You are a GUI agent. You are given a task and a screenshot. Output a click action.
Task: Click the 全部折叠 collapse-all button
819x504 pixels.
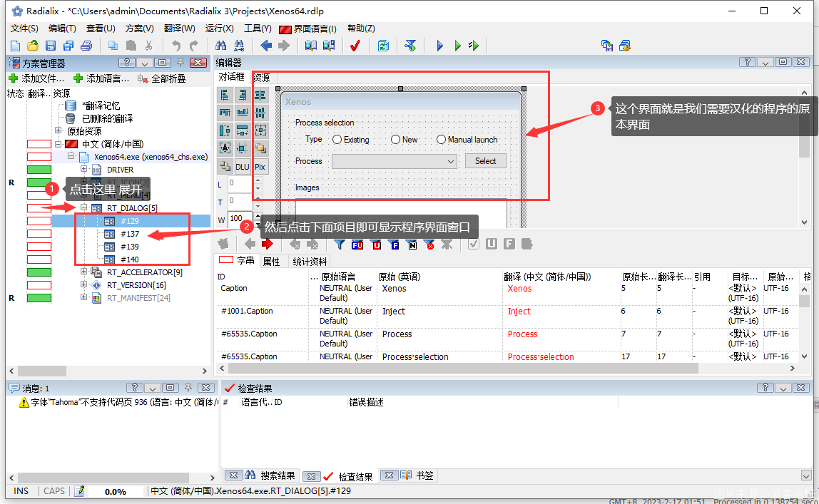coord(162,78)
